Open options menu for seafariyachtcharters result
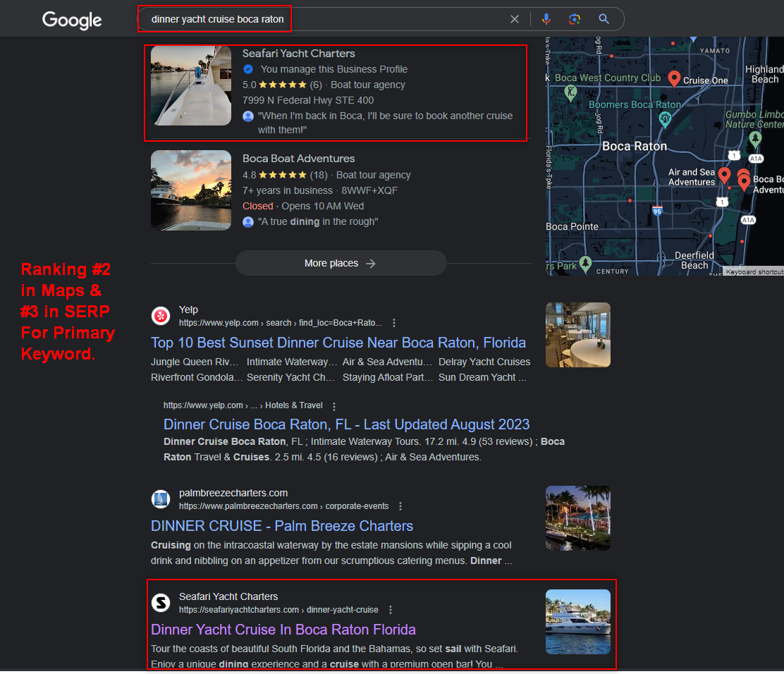The height and width of the screenshot is (674, 784). [x=391, y=610]
